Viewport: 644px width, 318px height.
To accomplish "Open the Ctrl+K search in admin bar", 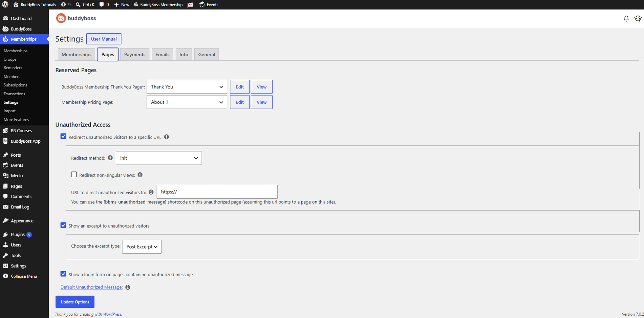I will coord(85,5).
